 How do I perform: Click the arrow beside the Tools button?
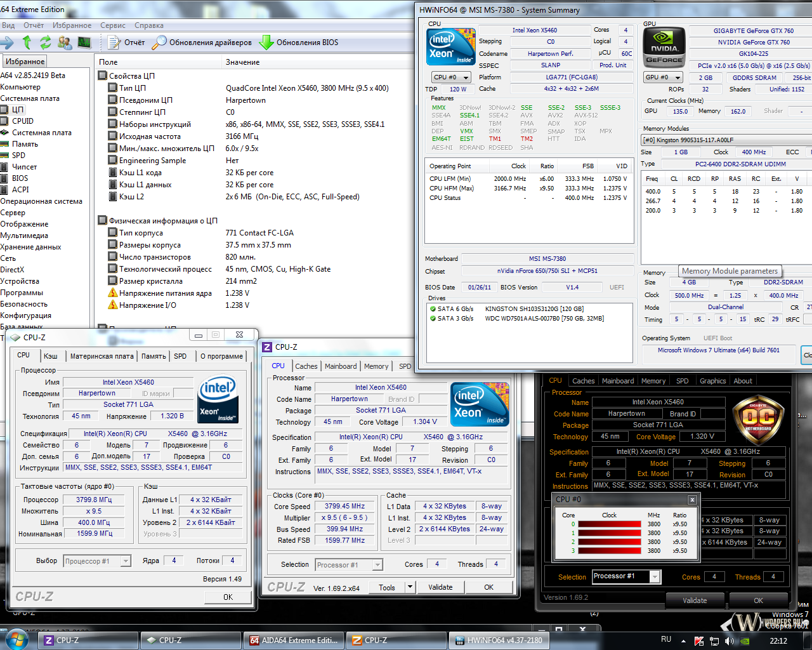click(410, 587)
